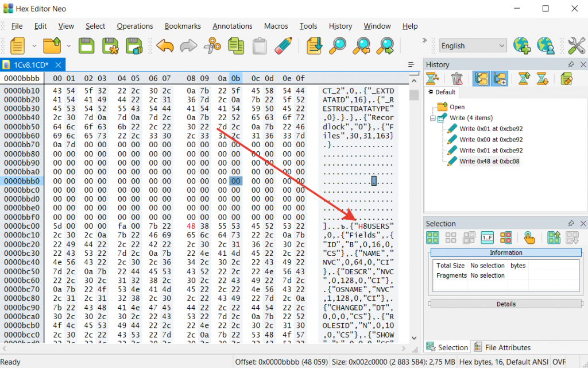Click the pencil-eraser Fill icon in toolbar
The width and height of the screenshot is (588, 368).
pos(284,46)
